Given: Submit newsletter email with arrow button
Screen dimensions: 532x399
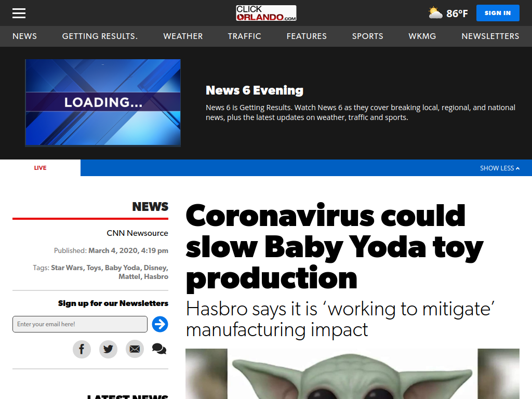Looking at the screenshot, I should (x=160, y=324).
